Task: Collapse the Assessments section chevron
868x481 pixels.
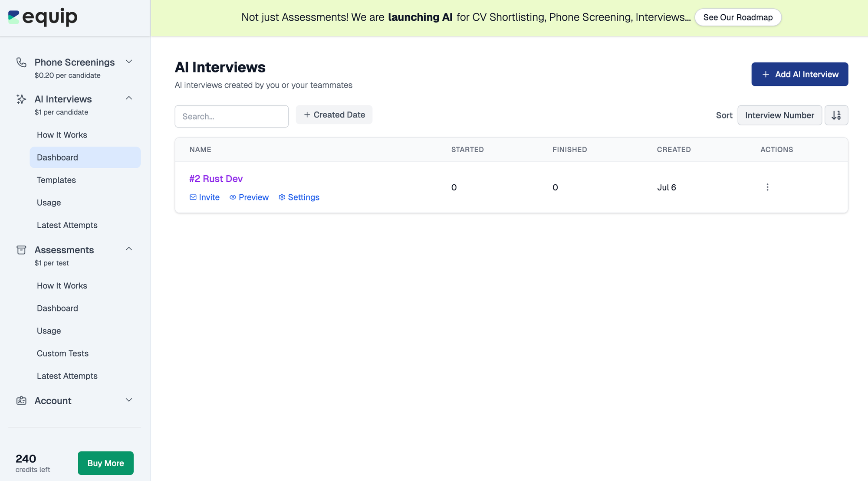Action: [x=129, y=249]
